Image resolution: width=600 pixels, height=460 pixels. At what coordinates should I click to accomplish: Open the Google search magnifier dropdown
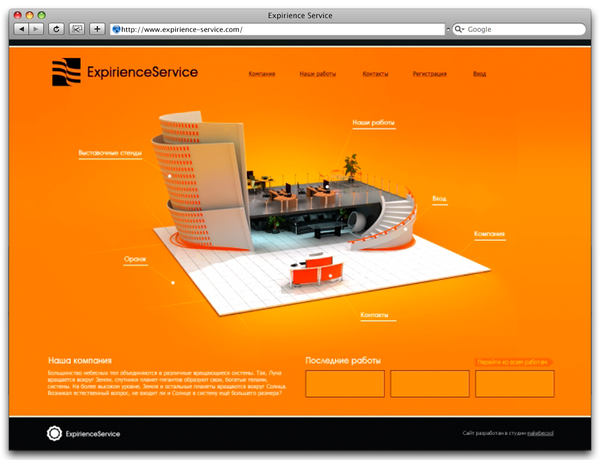(x=459, y=29)
